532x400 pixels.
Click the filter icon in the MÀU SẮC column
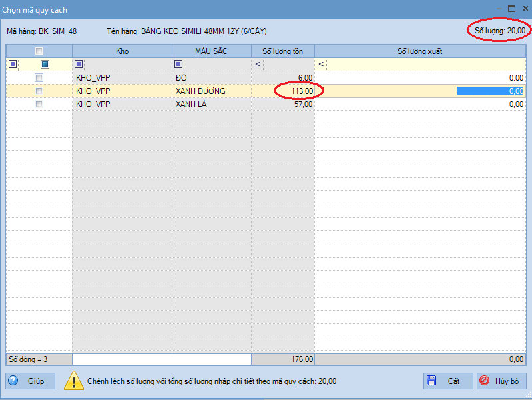pos(178,64)
